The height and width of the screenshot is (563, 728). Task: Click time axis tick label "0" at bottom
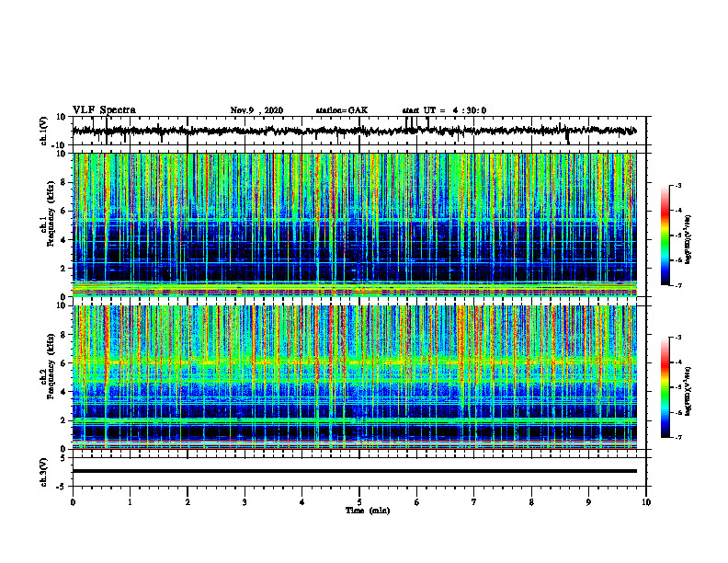(73, 502)
